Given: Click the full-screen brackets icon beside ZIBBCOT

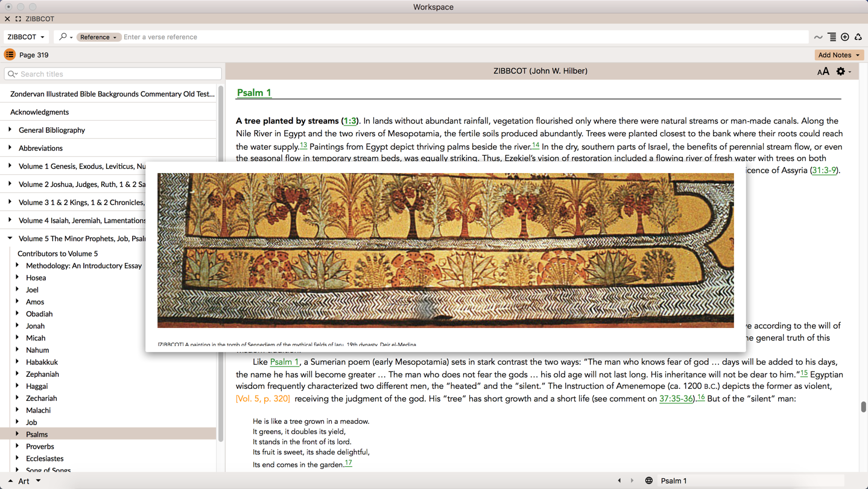Looking at the screenshot, I should pos(18,19).
